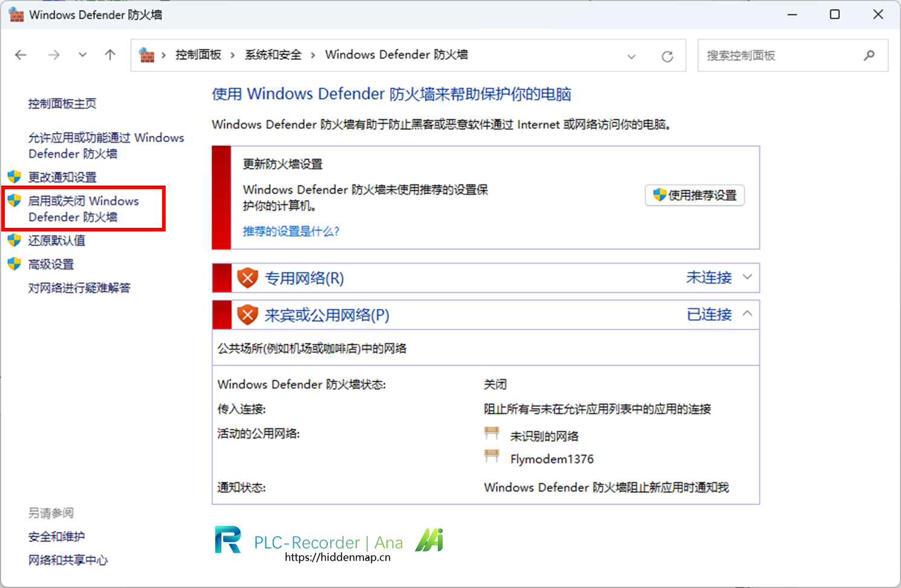The width and height of the screenshot is (901, 588).
Task: Refresh the control panel page
Action: point(667,56)
